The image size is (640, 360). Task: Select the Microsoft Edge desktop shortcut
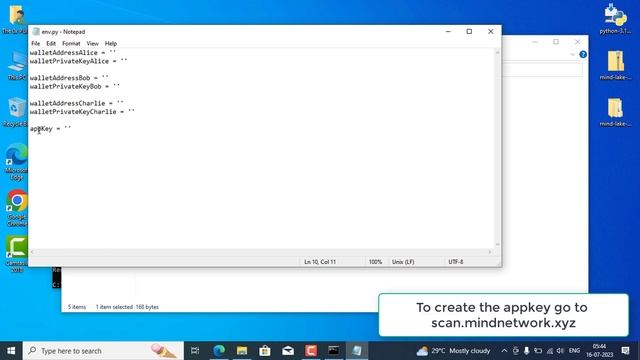pyautogui.click(x=16, y=162)
